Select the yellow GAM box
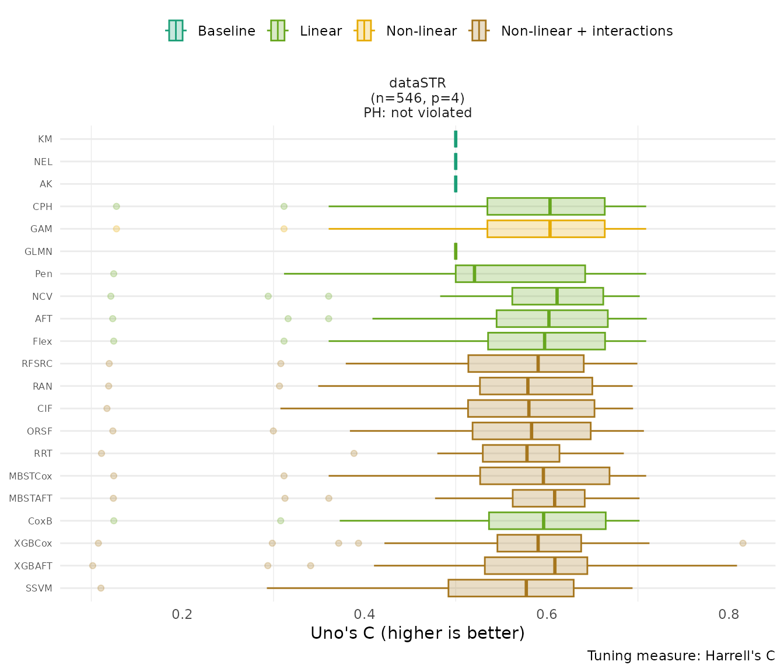The height and width of the screenshot is (672, 784). click(x=545, y=229)
